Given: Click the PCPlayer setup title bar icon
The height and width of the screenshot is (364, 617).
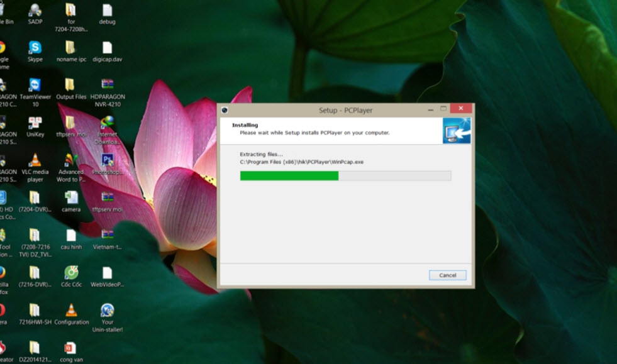Looking at the screenshot, I should tap(225, 110).
